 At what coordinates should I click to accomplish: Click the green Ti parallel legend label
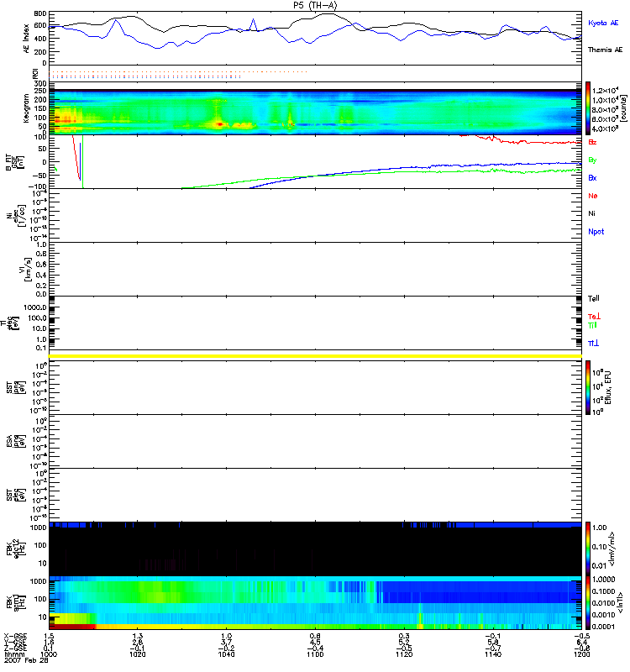pyautogui.click(x=592, y=326)
